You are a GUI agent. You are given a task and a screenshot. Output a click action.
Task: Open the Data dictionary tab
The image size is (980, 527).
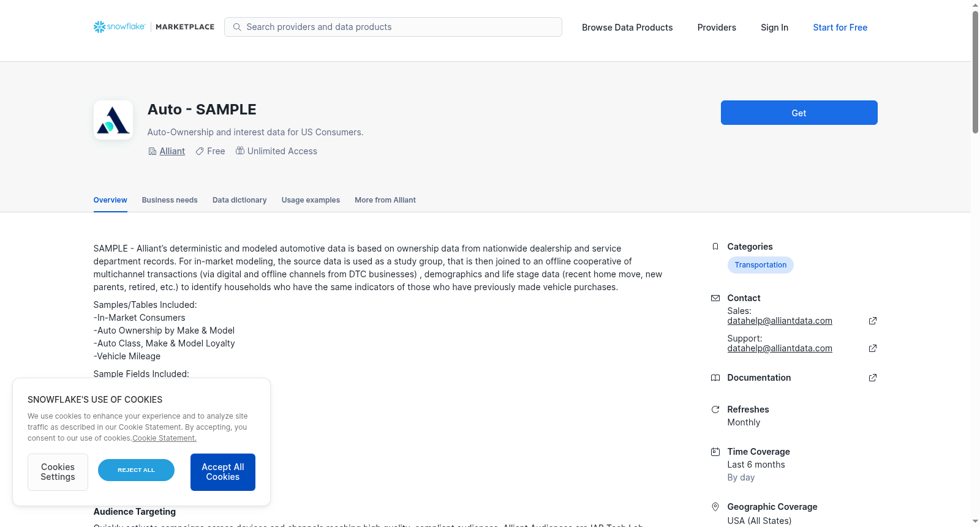pos(239,200)
